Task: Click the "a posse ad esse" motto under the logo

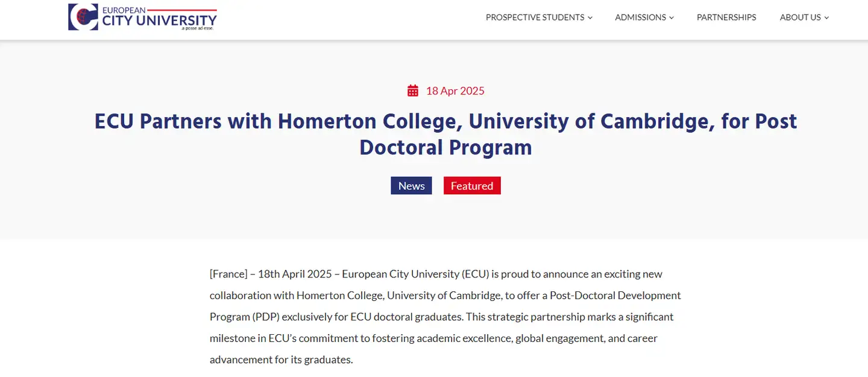Action: click(198, 28)
